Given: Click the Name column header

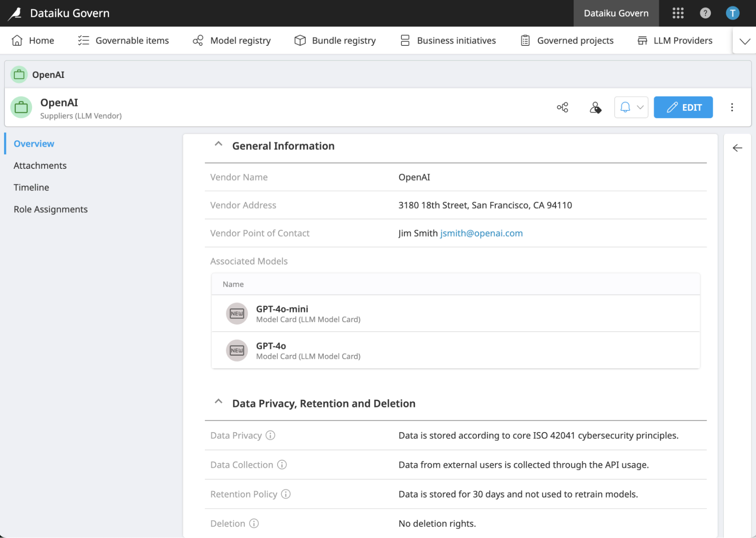Looking at the screenshot, I should coord(233,284).
